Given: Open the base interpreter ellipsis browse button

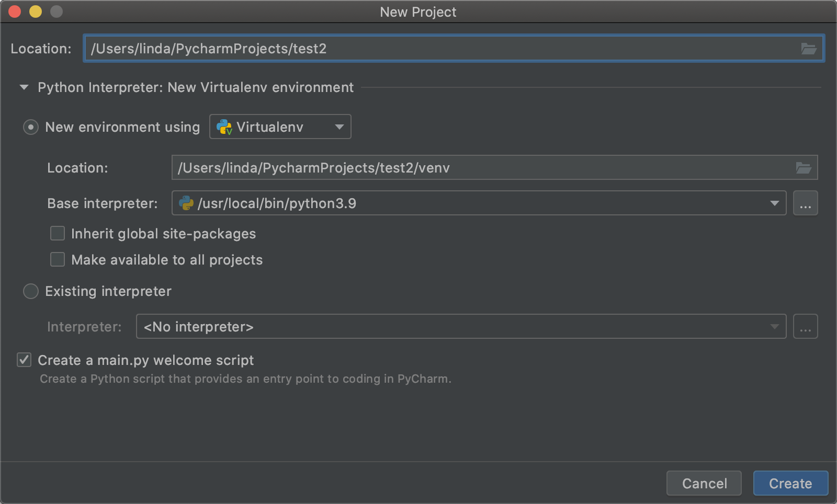Looking at the screenshot, I should click(x=805, y=203).
